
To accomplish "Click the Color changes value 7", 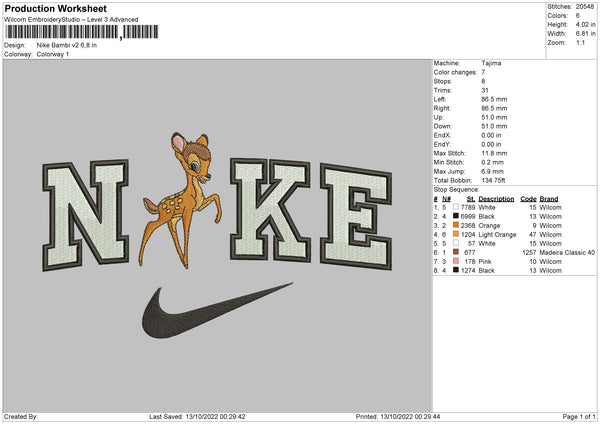I will tap(483, 72).
